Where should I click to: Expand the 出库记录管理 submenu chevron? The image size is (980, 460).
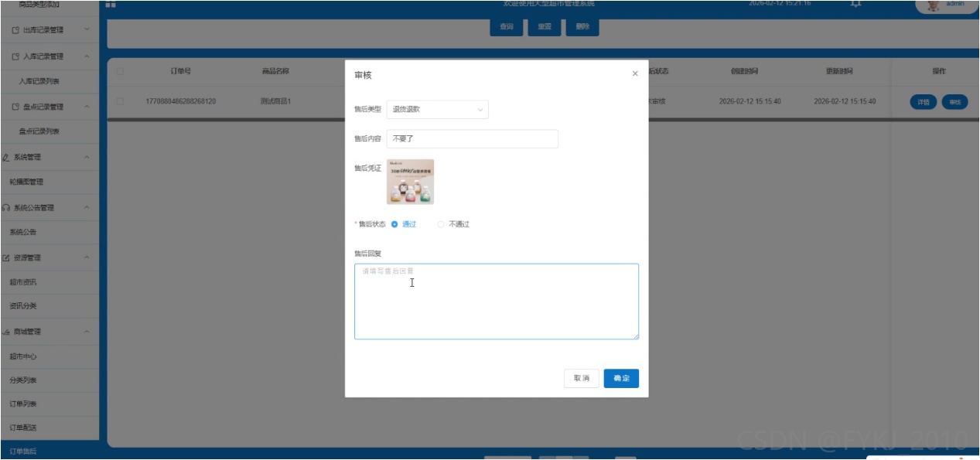point(87,30)
